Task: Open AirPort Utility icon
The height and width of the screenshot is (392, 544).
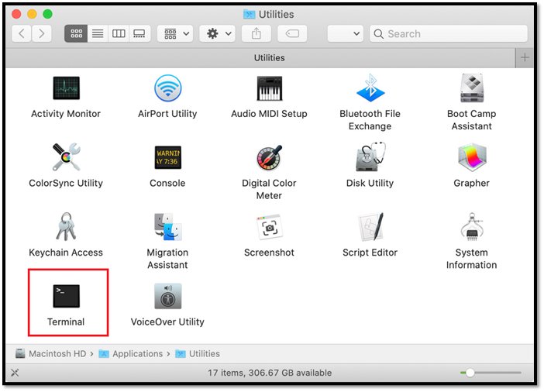Action: [x=167, y=88]
